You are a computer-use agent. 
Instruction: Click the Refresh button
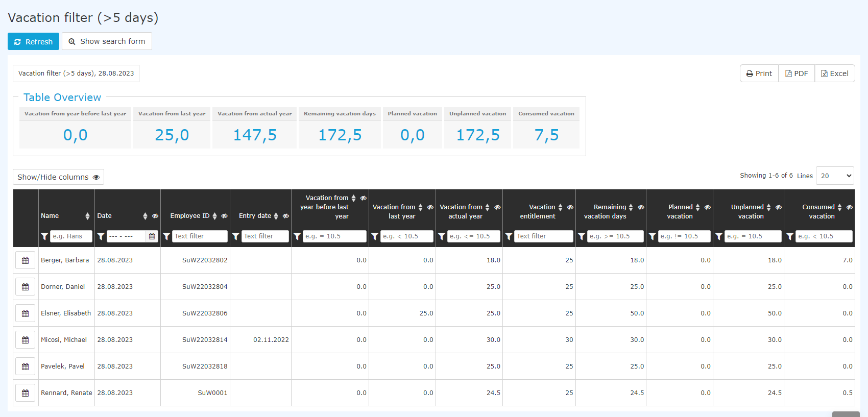33,41
